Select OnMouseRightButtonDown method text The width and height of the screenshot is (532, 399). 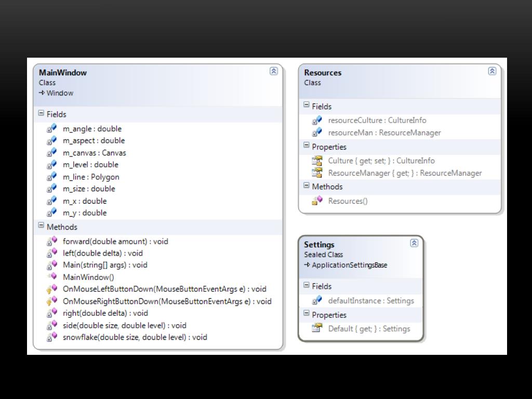pos(167,301)
